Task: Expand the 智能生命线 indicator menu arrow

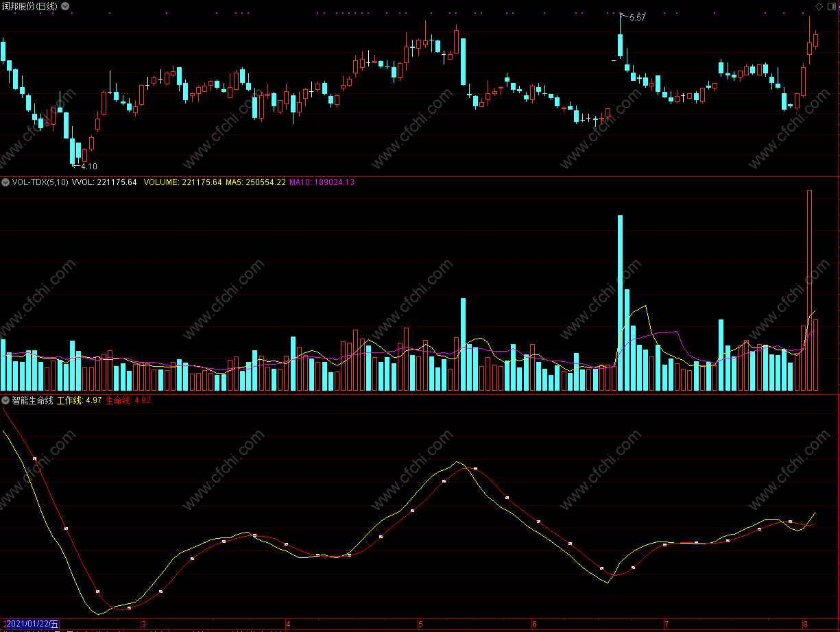Action: 5,400
